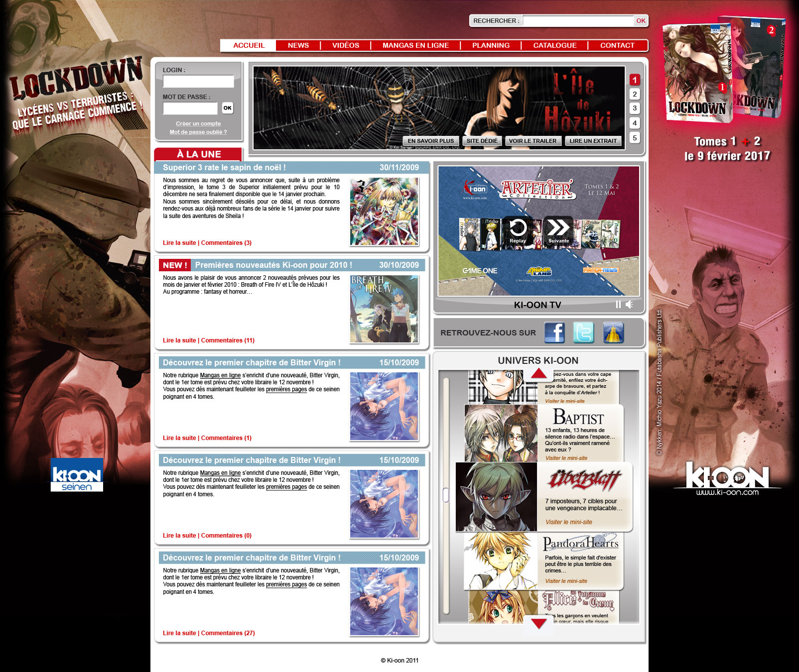Open the News menu item
This screenshot has width=799, height=672.
click(298, 45)
